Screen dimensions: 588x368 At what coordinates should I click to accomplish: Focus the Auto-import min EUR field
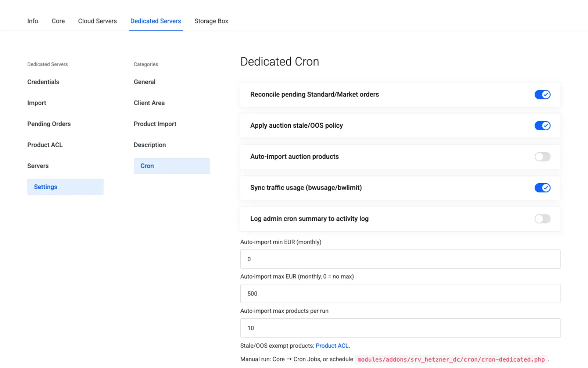(x=400, y=259)
